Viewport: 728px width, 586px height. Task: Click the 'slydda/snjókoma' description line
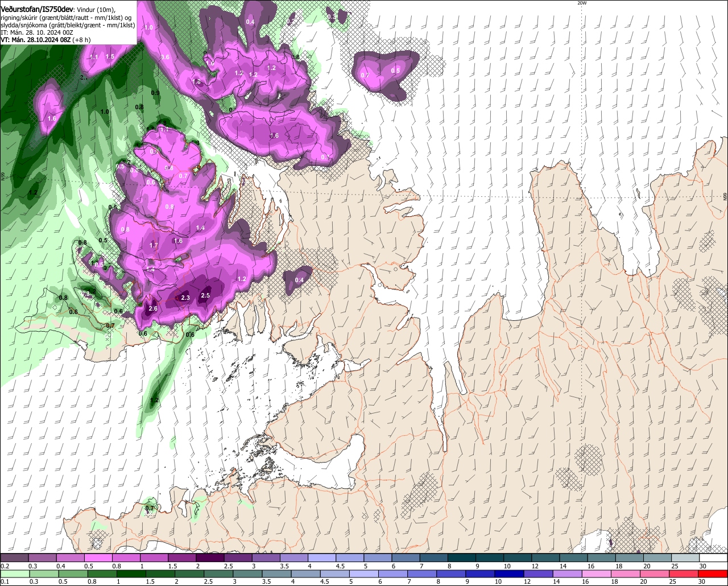pos(67,25)
